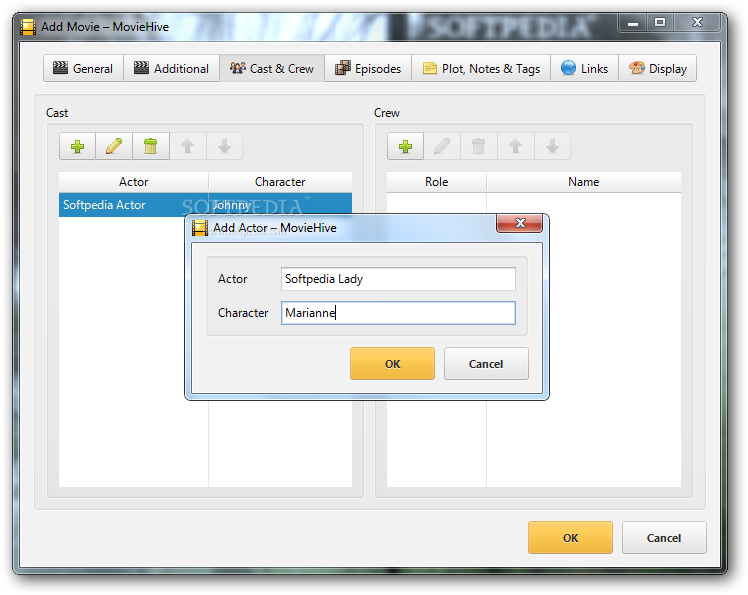Move the cast entry down with arrow

pos(224,146)
